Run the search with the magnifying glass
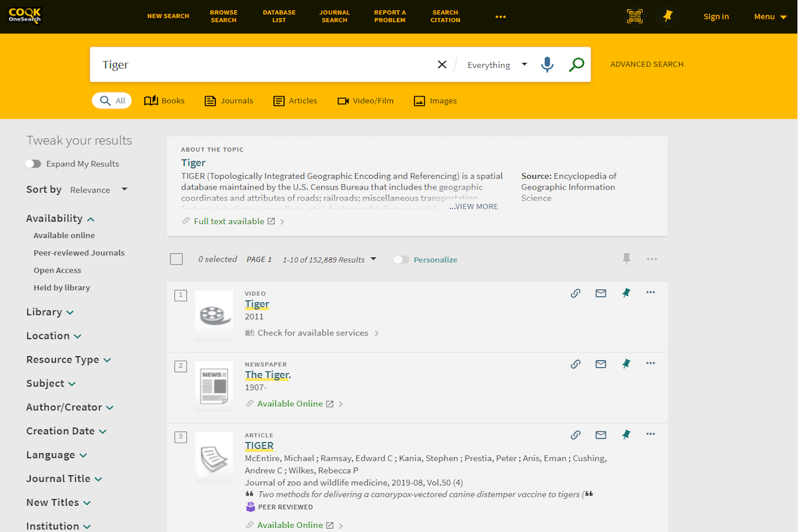 point(576,65)
